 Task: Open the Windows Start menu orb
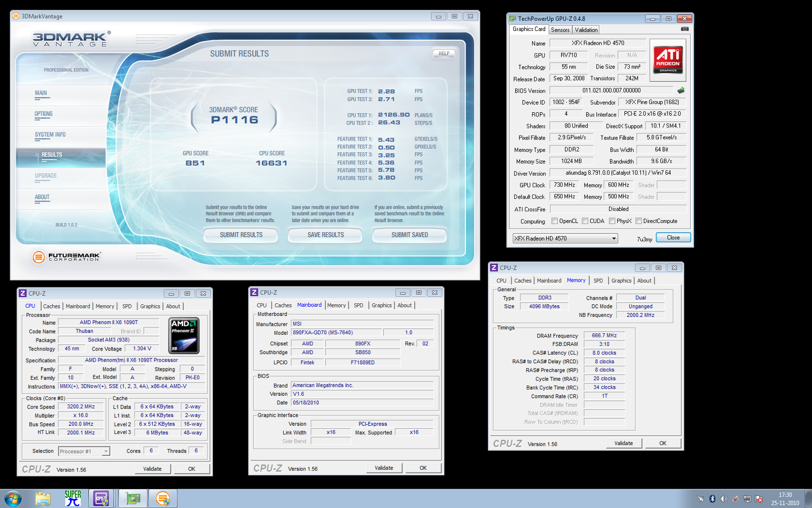[12, 498]
